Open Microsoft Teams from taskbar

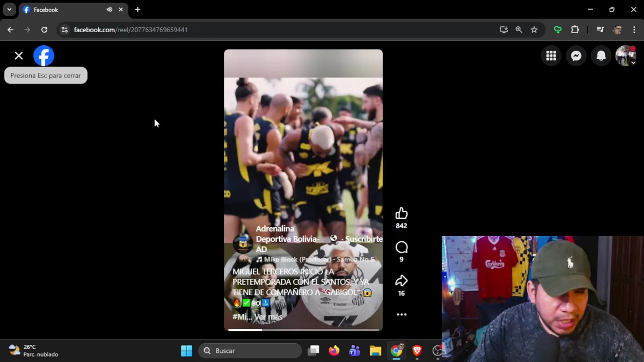[x=355, y=351]
